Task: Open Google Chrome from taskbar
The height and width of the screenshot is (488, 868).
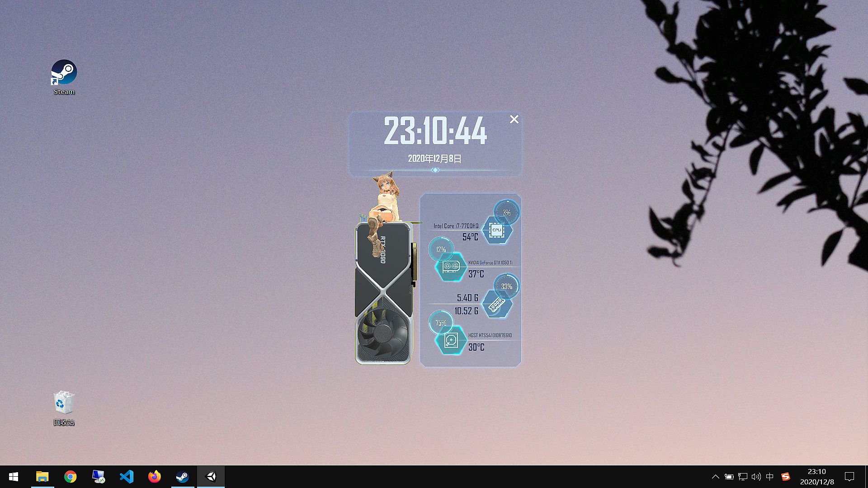Action: (71, 477)
